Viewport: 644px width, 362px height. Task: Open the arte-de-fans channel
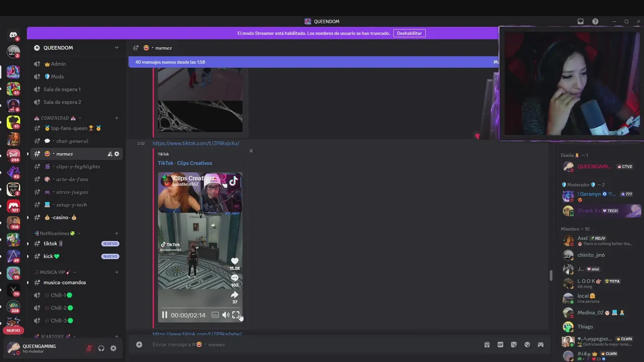point(76,179)
